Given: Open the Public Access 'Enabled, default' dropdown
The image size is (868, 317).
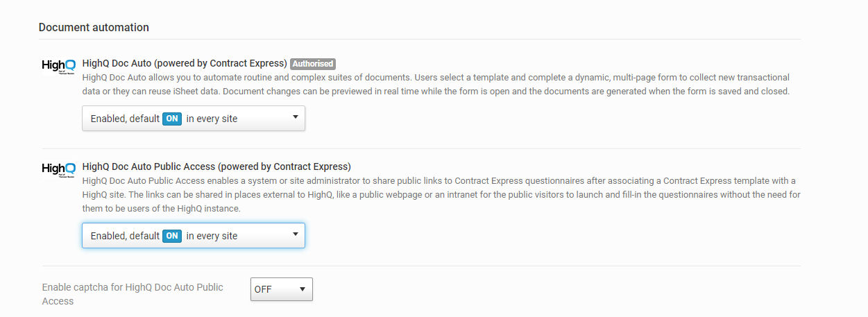Looking at the screenshot, I should 194,236.
